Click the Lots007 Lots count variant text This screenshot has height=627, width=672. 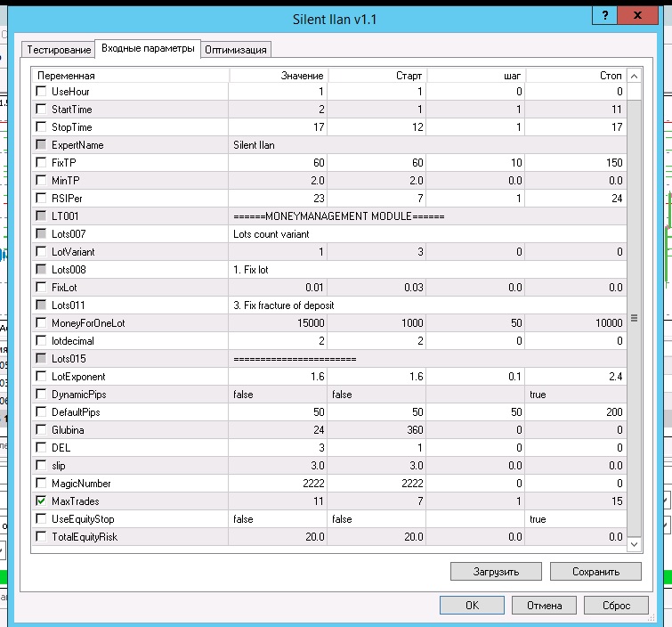(x=271, y=234)
